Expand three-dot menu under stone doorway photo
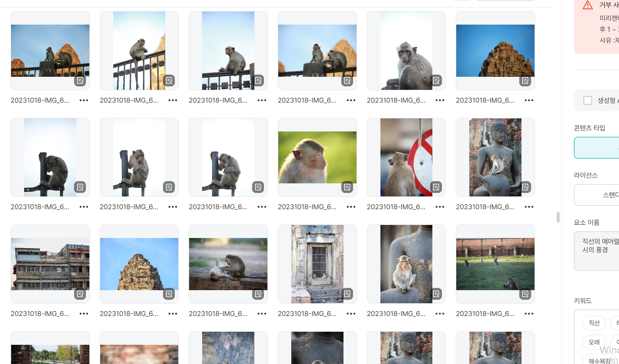This screenshot has width=619, height=364. pos(351,314)
